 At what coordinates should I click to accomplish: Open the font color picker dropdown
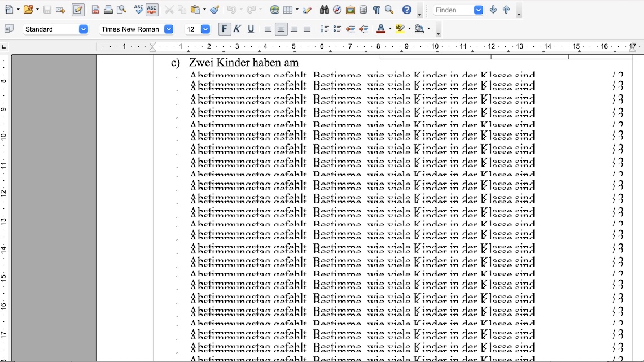(x=389, y=29)
